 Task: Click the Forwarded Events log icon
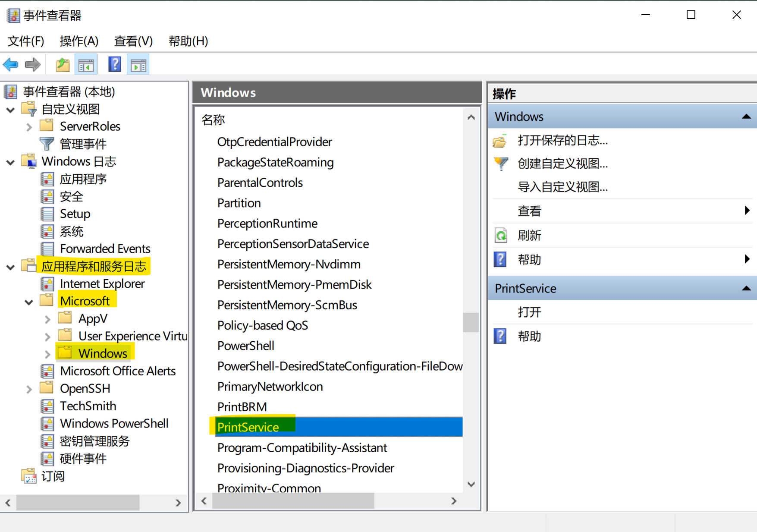pyautogui.click(x=47, y=249)
